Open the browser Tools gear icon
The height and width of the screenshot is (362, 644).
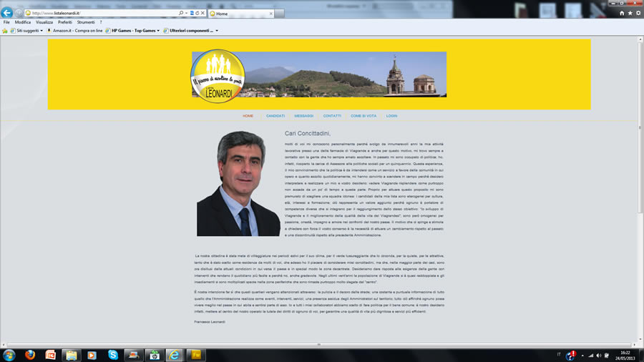(x=638, y=13)
